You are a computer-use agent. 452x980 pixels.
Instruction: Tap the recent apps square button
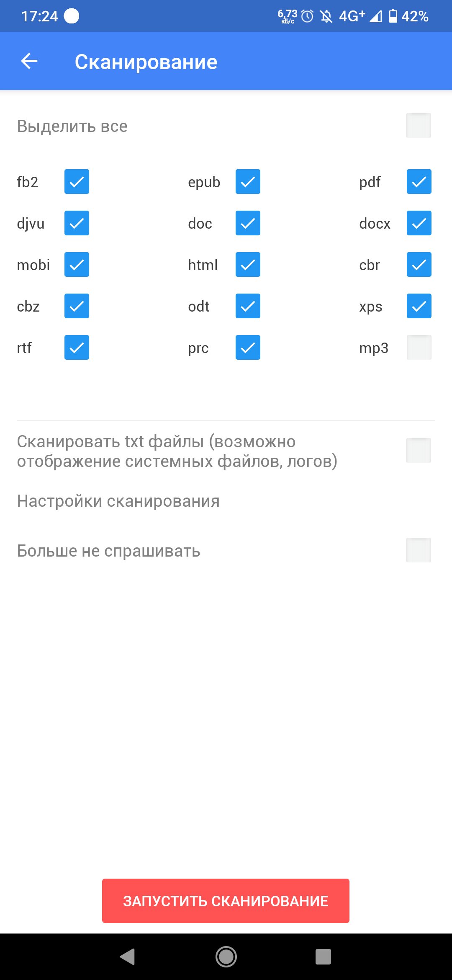pos(323,957)
